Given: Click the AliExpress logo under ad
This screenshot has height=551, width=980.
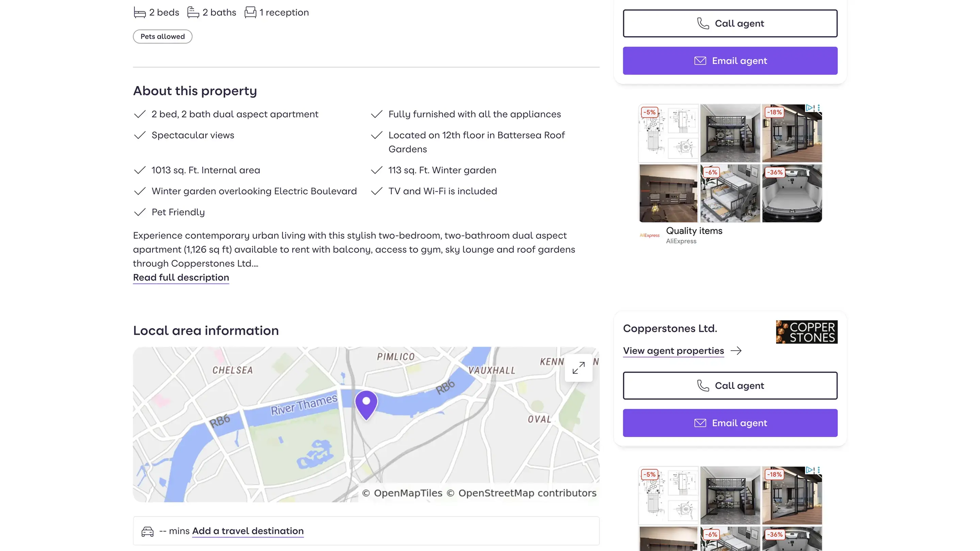Looking at the screenshot, I should 649,235.
